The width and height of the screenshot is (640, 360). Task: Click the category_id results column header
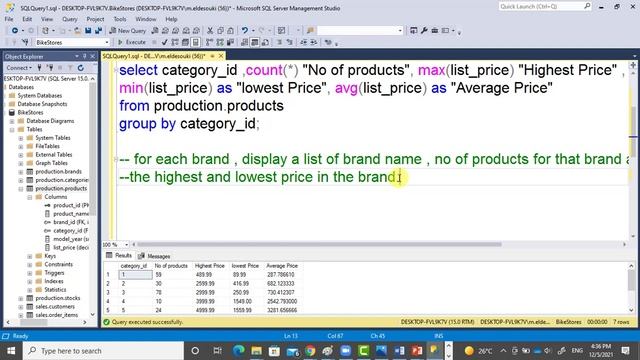click(134, 266)
